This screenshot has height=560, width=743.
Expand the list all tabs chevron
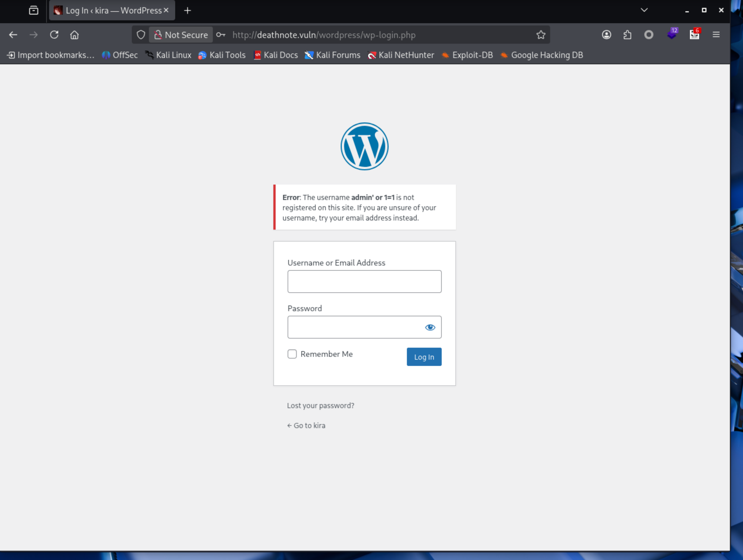644,10
